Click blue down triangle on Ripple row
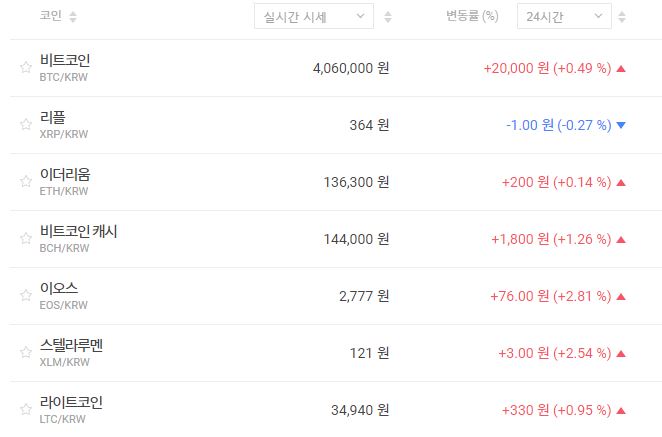Viewport: 662px width, 437px height. (621, 126)
